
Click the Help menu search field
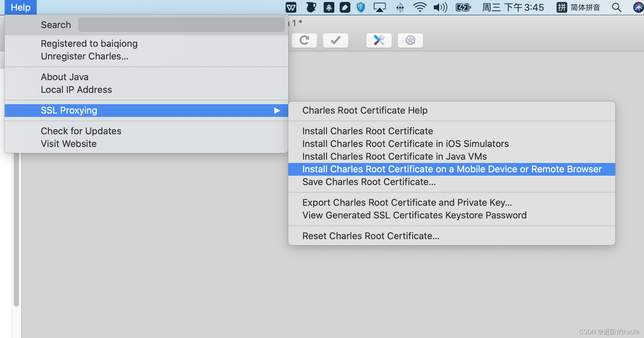(x=181, y=25)
